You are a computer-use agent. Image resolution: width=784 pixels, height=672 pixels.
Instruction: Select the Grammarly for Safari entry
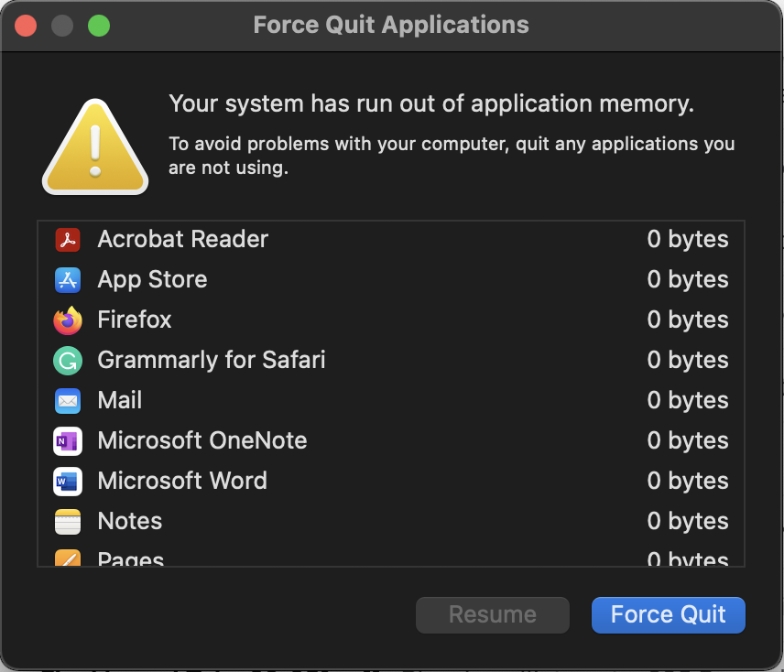[212, 361]
